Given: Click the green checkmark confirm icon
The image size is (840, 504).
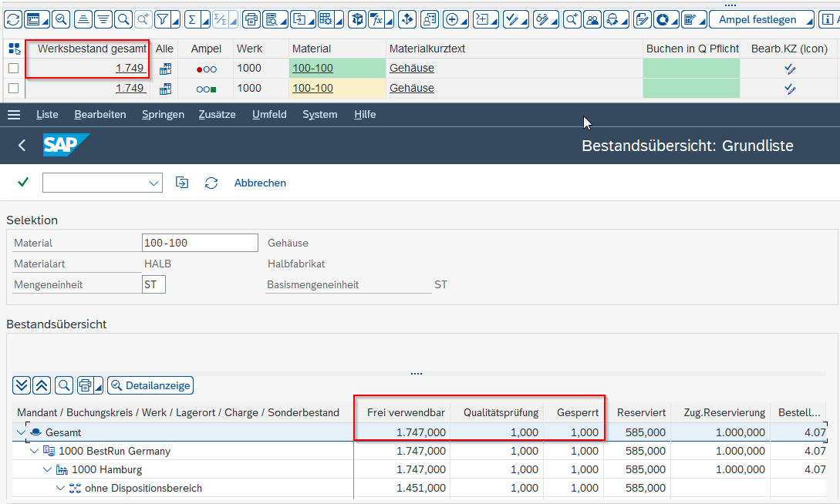Looking at the screenshot, I should tap(23, 183).
